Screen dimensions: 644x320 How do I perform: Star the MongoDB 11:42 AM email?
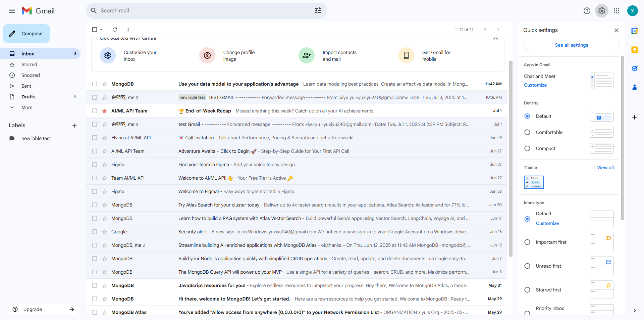point(105,84)
